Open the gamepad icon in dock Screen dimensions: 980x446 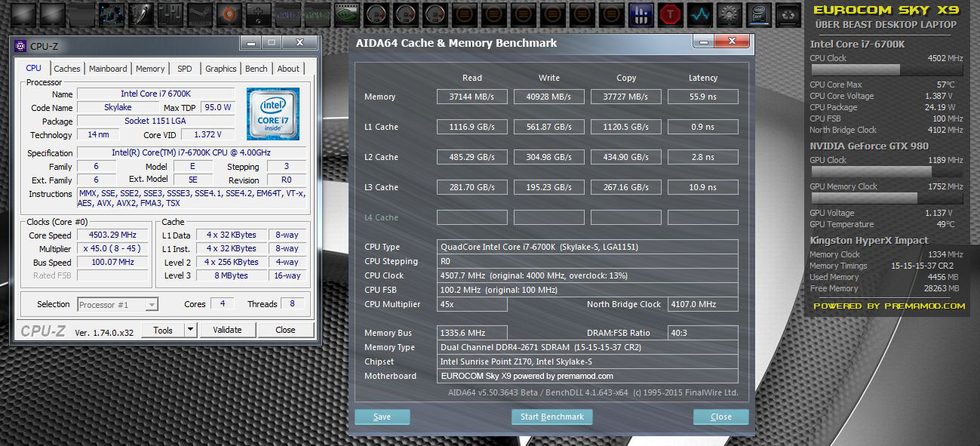pos(258,14)
